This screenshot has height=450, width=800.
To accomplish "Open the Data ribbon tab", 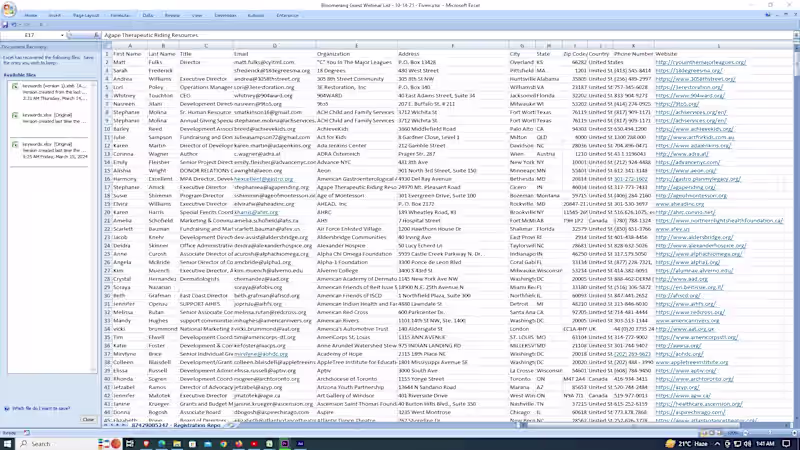I will (x=148, y=15).
